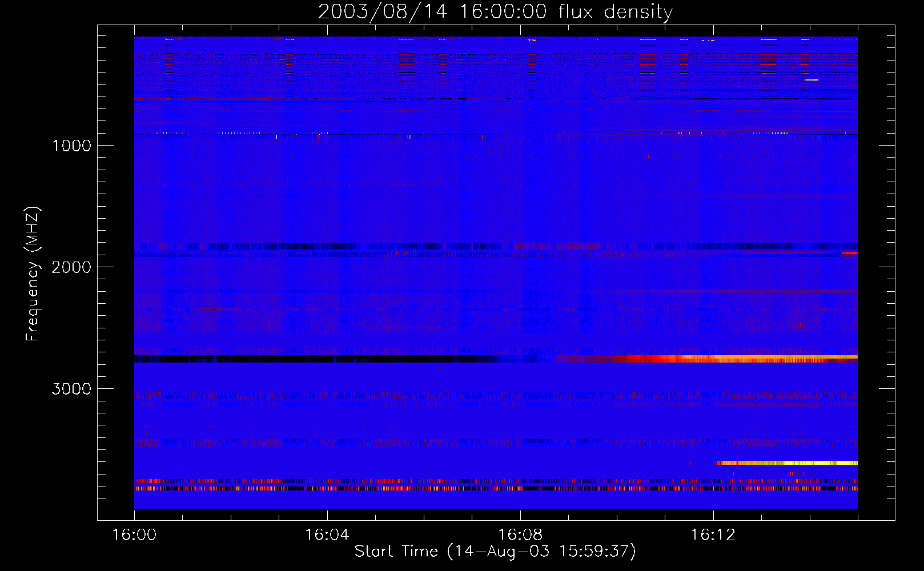Click the short red streak just above 2000 MHz at right edge
Viewport: 924px width, 571px height.
pyautogui.click(x=850, y=253)
